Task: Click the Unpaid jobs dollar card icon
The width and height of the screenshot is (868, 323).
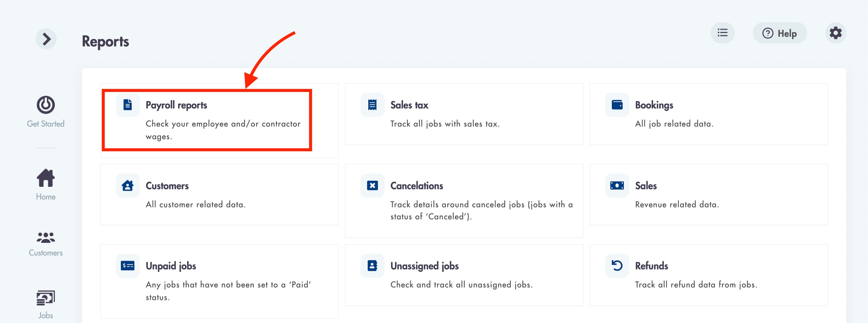Action: (128, 266)
